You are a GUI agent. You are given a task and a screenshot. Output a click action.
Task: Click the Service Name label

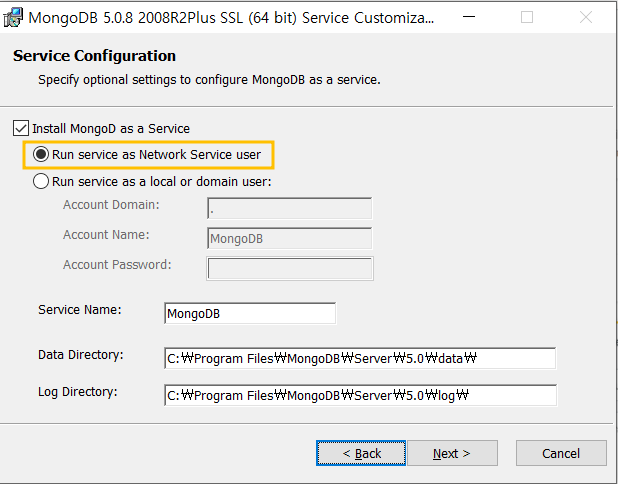(80, 310)
